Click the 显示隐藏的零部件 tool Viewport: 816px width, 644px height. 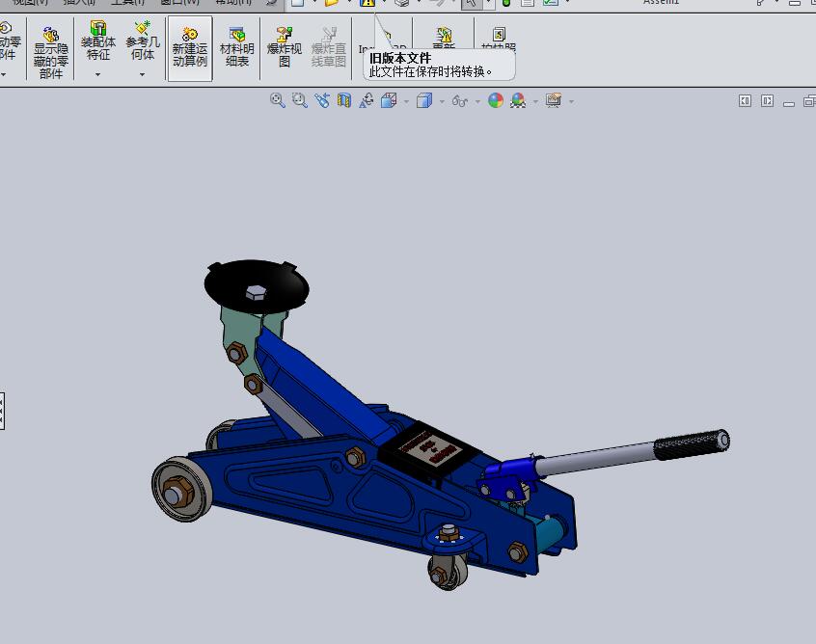click(x=50, y=52)
